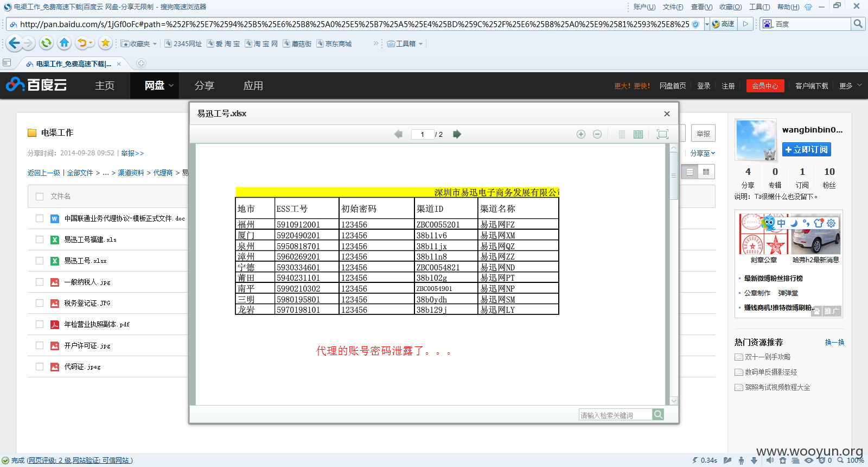Viewport: 868px width, 467px height.
Task: Switch file list to grid view
Action: (706, 172)
